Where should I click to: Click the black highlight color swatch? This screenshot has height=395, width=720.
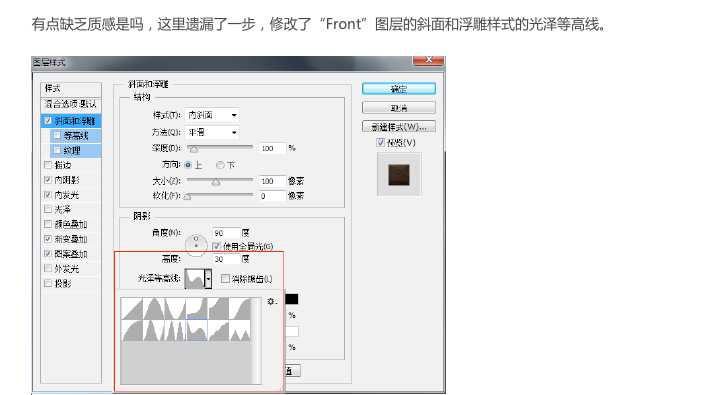tap(292, 299)
